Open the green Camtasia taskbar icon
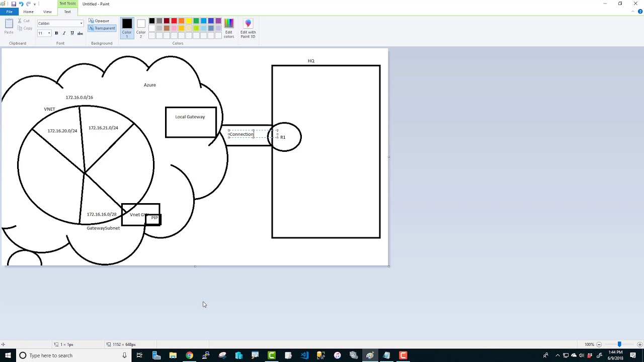Screen dimensions: 644x362 tap(272, 355)
